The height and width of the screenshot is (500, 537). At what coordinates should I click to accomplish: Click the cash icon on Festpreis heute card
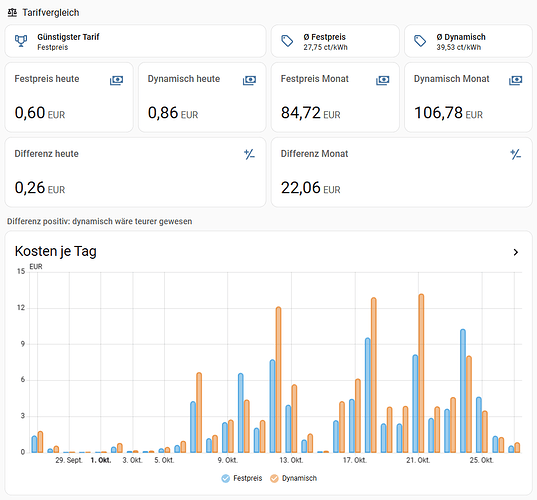click(x=116, y=80)
